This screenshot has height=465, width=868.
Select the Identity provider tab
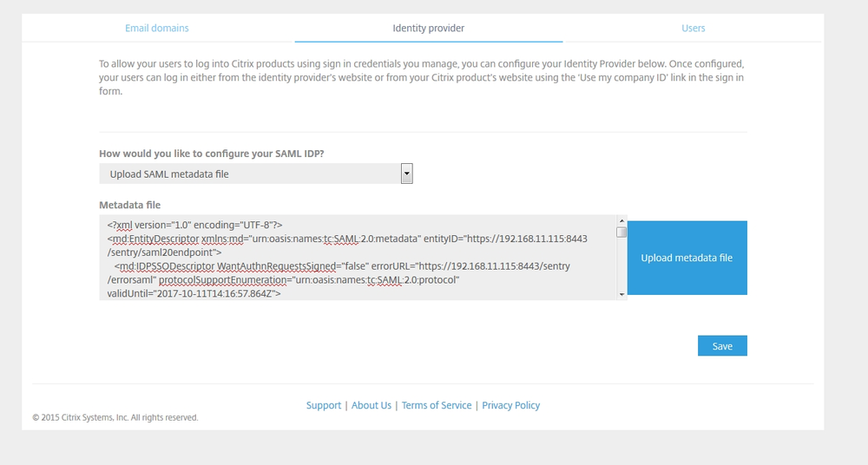click(429, 28)
